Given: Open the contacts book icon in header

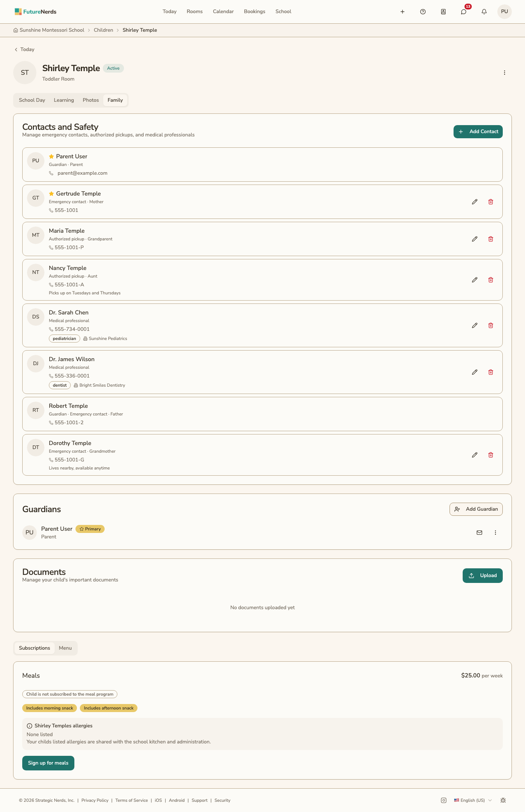Looking at the screenshot, I should (x=443, y=12).
